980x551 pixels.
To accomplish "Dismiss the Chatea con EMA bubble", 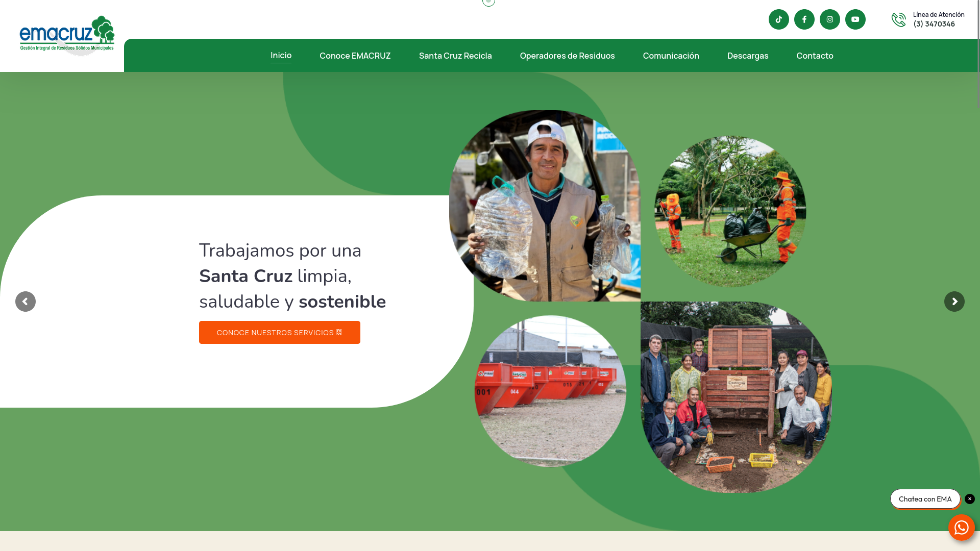I will coord(969,499).
